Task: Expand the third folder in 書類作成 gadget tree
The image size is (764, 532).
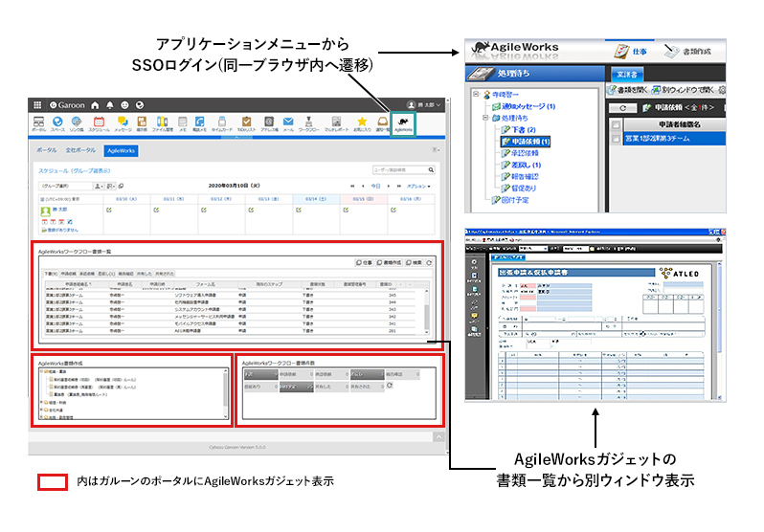Action: (41, 410)
